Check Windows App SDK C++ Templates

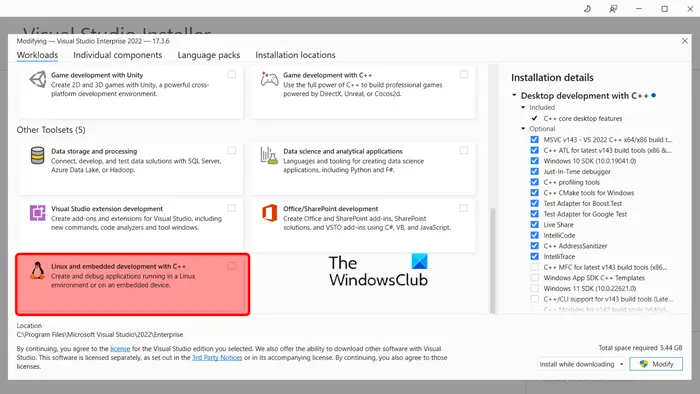tap(534, 278)
